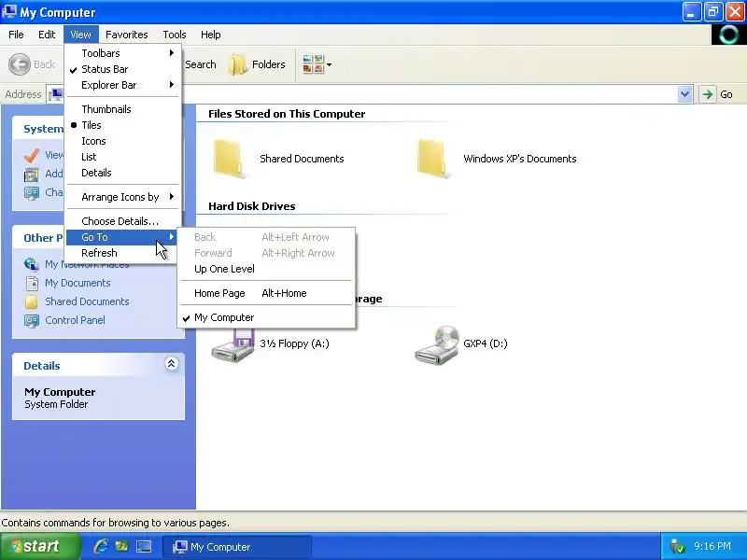Viewport: 747px width, 560px height.
Task: Click Choose Details menu item
Action: pos(122,221)
